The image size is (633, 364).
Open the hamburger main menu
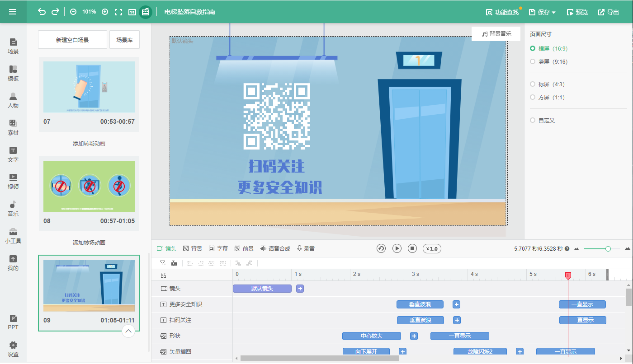(13, 12)
